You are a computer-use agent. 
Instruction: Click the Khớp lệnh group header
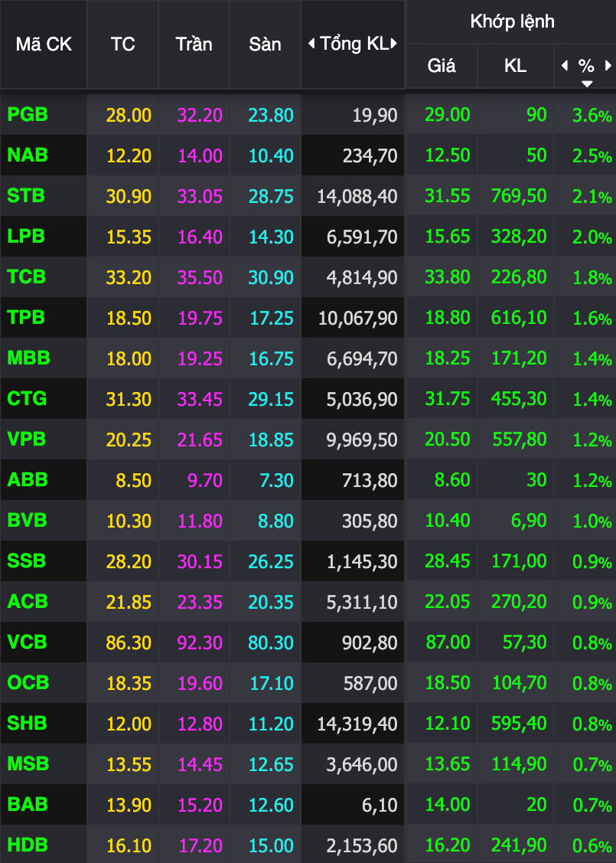tap(512, 21)
